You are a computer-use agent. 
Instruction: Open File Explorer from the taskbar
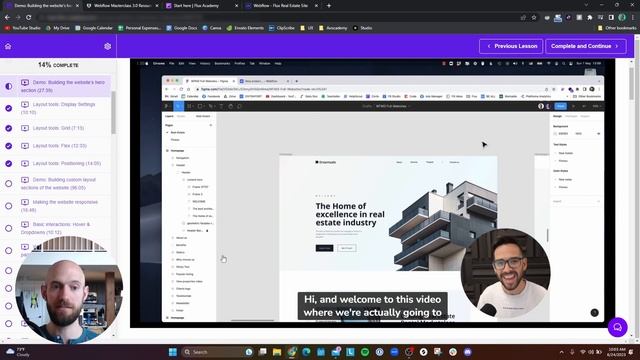277,352
